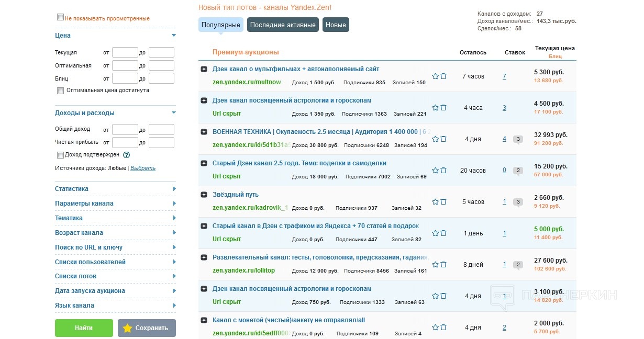
Task: Expand details of Канал с монетой lot
Action: tap(204, 320)
